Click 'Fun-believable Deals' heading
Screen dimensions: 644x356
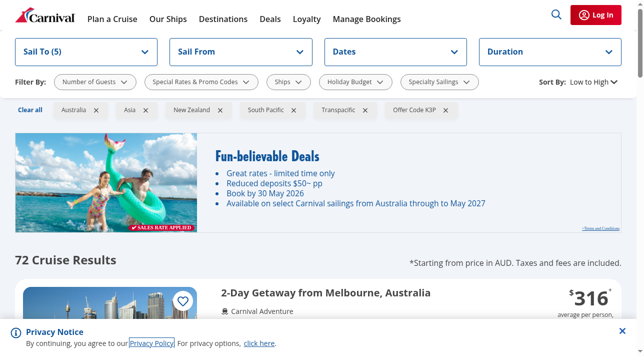(267, 156)
